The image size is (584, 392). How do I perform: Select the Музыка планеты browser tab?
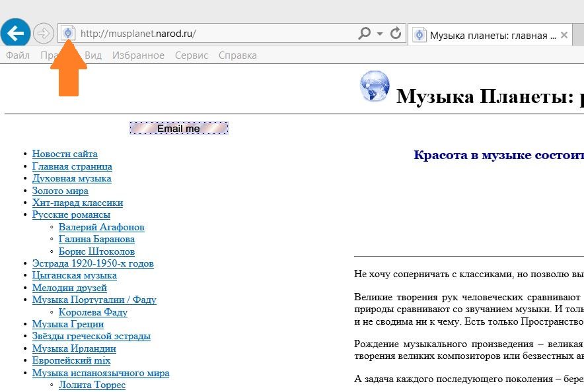click(488, 35)
